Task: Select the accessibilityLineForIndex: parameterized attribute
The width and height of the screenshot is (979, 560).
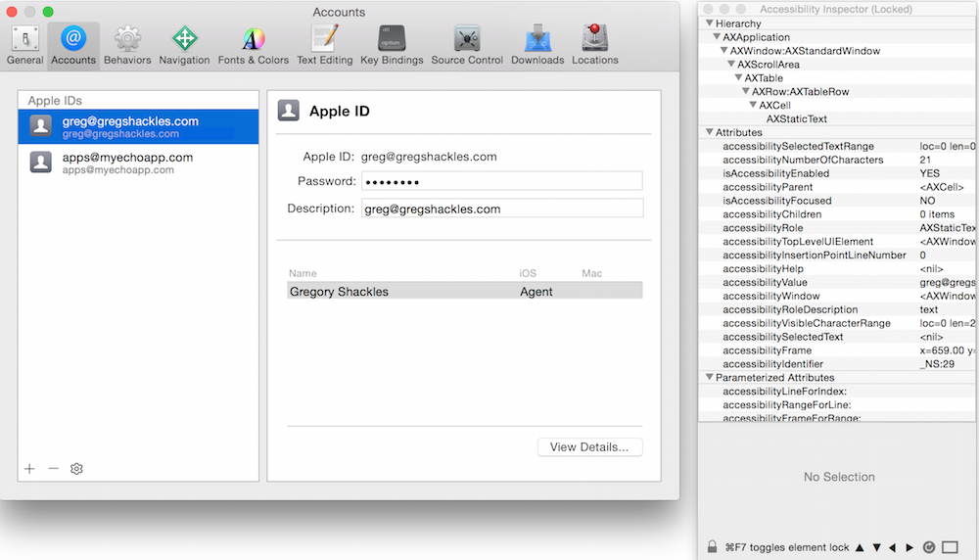Action: coord(837,392)
